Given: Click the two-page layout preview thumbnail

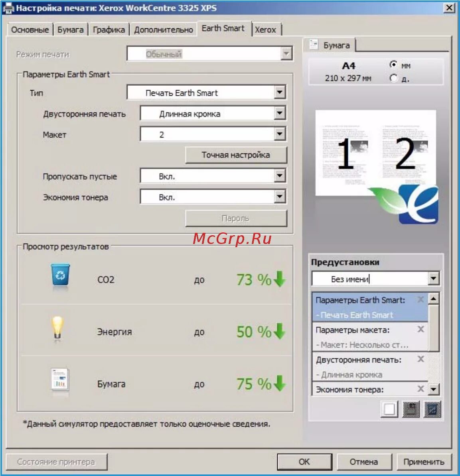Looking at the screenshot, I should click(x=375, y=153).
